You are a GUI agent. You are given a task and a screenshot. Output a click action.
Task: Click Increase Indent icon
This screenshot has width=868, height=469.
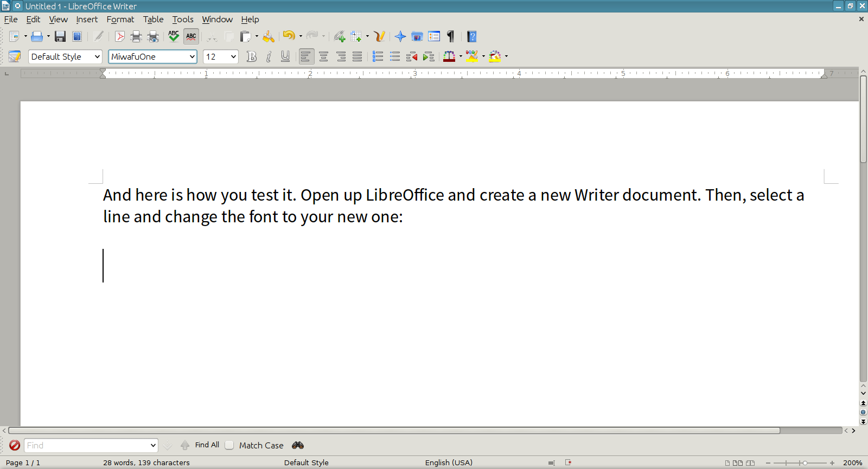click(x=429, y=56)
